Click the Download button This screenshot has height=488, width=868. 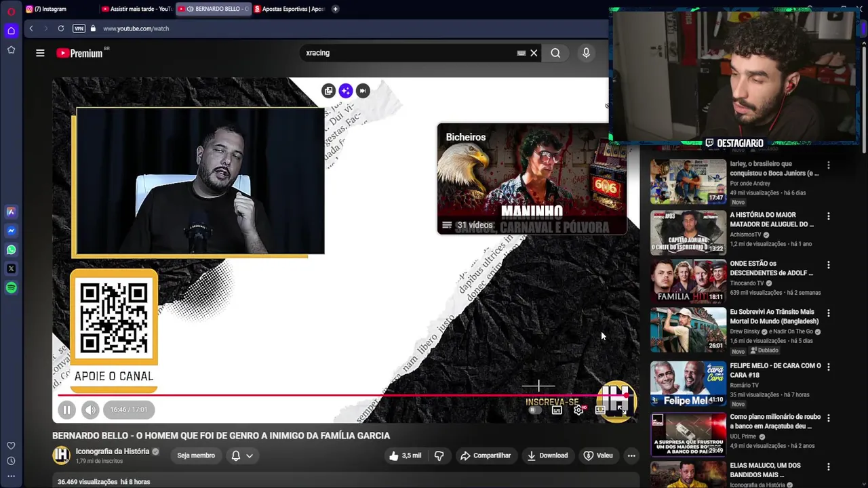(547, 455)
